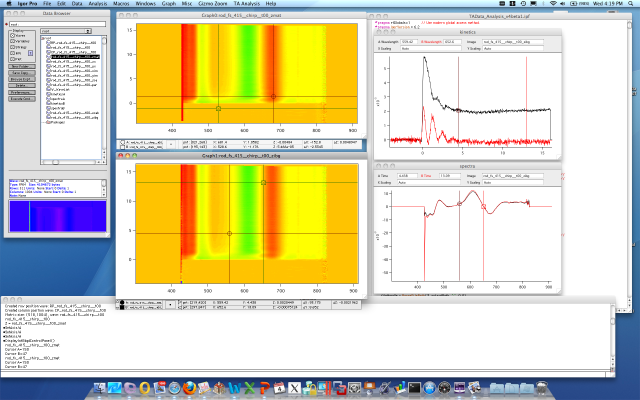Click the command line input at window bottom
640x400 pixels.
(x=305, y=373)
